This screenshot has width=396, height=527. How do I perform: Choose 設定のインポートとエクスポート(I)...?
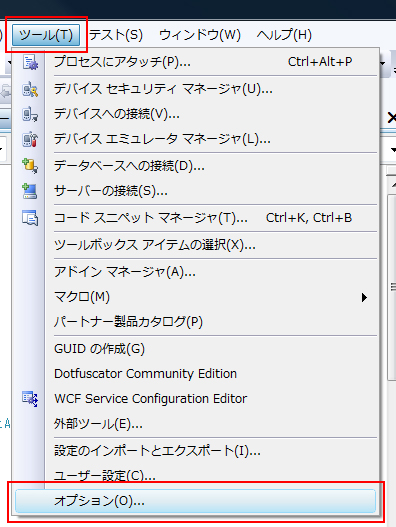tap(196, 451)
